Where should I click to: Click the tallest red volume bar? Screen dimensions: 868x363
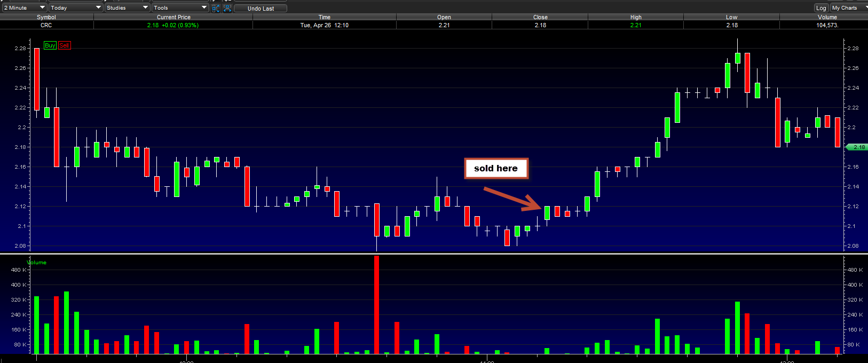point(376,305)
